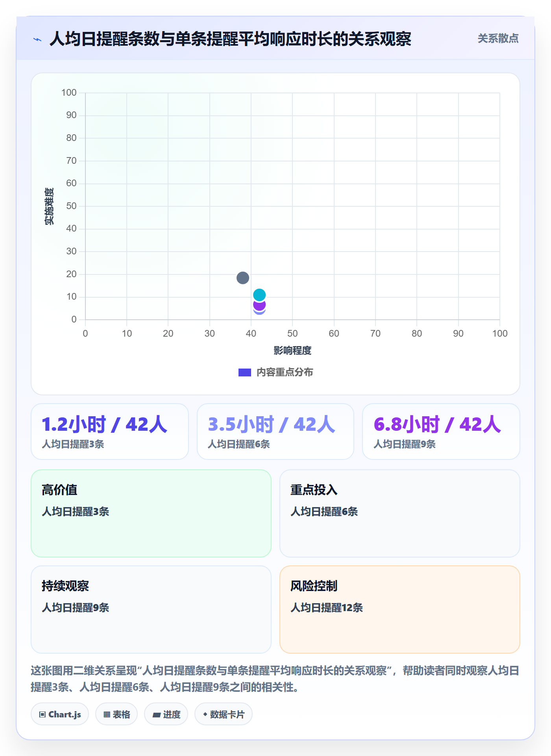
Task: Click the 1.2小时 / 42人 stat value
Action: coord(105,424)
